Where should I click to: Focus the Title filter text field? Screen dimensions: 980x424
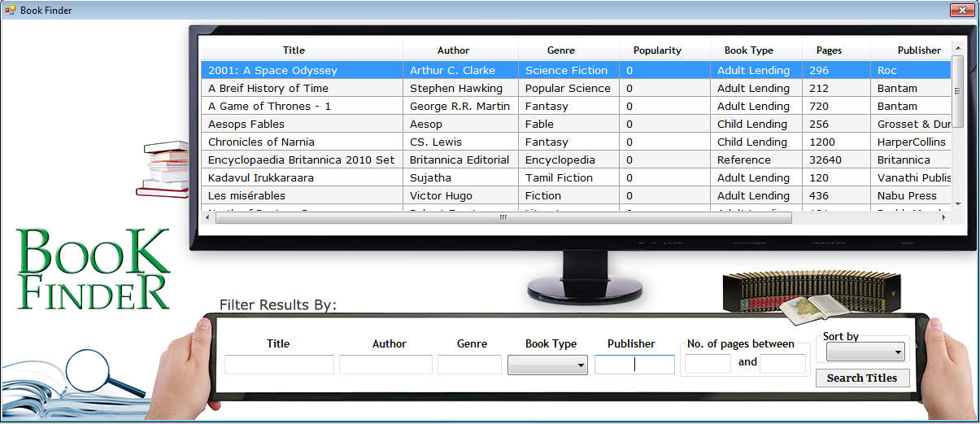pos(279,365)
